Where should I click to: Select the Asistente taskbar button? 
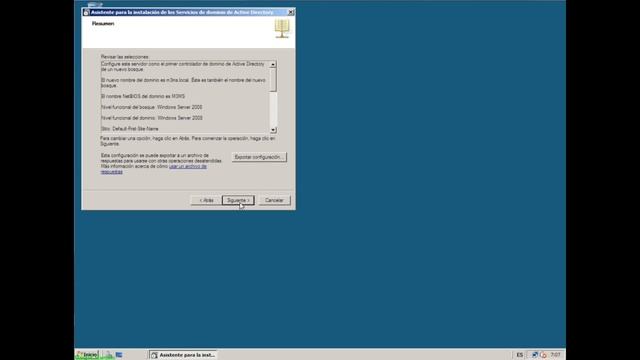183,355
